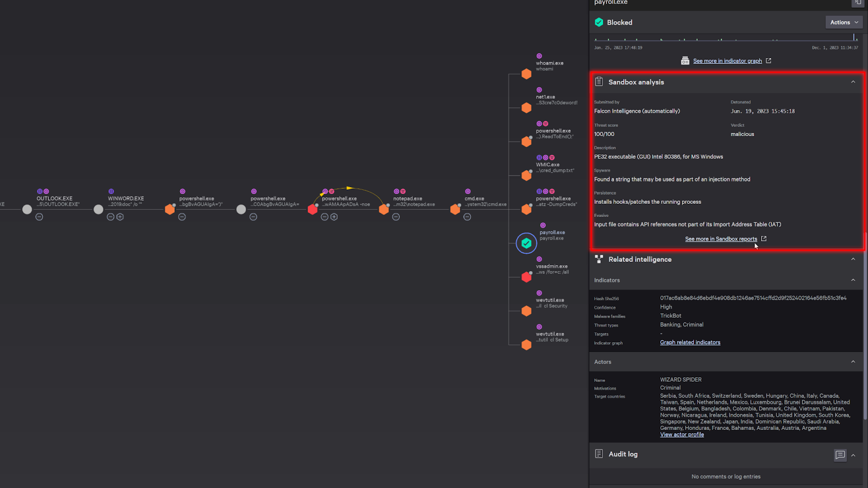
Task: Open the Audit log comment icon
Action: [x=840, y=455]
